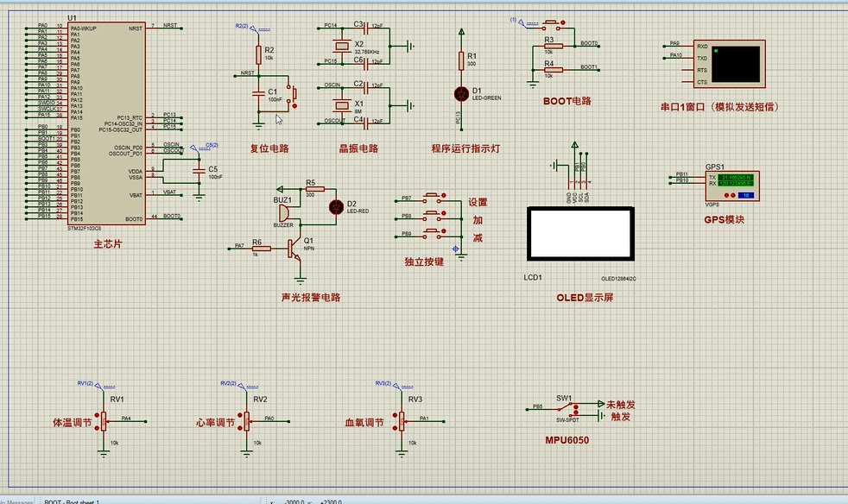Click the 程序运行指示灯 label
Screen dimensions: 848x504
[465, 148]
